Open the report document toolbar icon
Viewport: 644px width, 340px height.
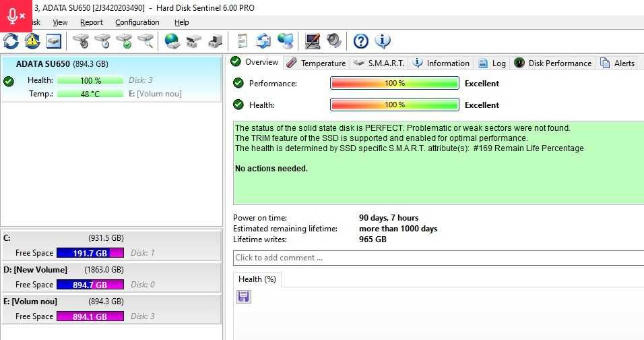pyautogui.click(x=243, y=41)
